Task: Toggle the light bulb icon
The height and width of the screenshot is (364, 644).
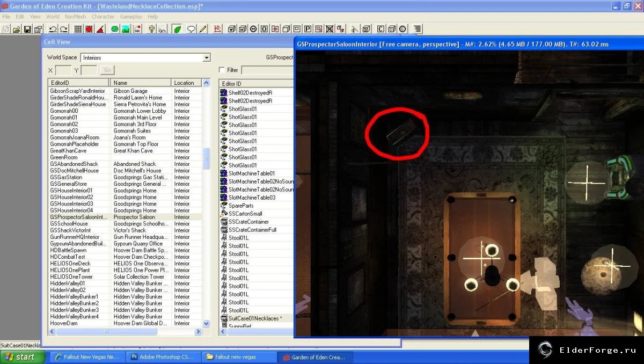Action: point(152,29)
